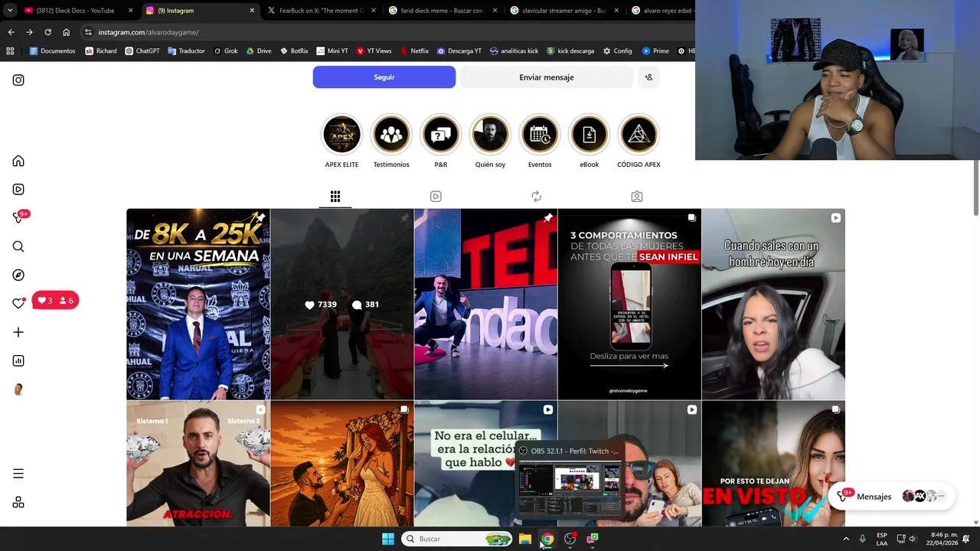The width and height of the screenshot is (980, 551).
Task: Open the CÓDIGO APEX story highlight
Action: click(639, 135)
